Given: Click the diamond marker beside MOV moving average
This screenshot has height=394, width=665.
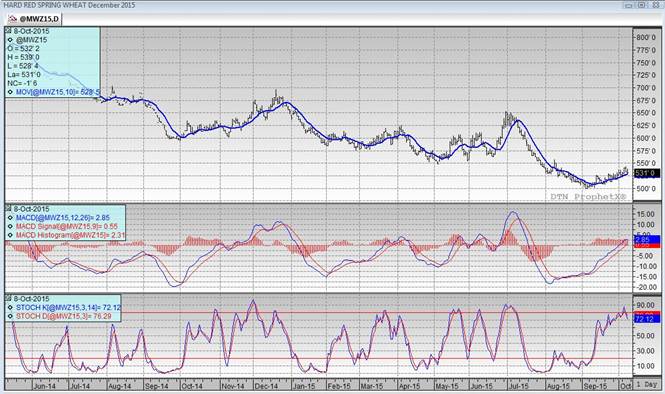Looking at the screenshot, I should click(x=10, y=92).
